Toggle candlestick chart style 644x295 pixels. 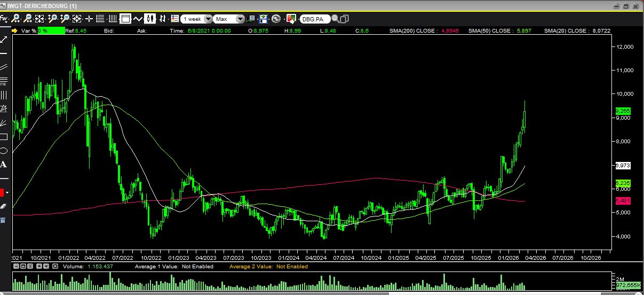[150, 19]
